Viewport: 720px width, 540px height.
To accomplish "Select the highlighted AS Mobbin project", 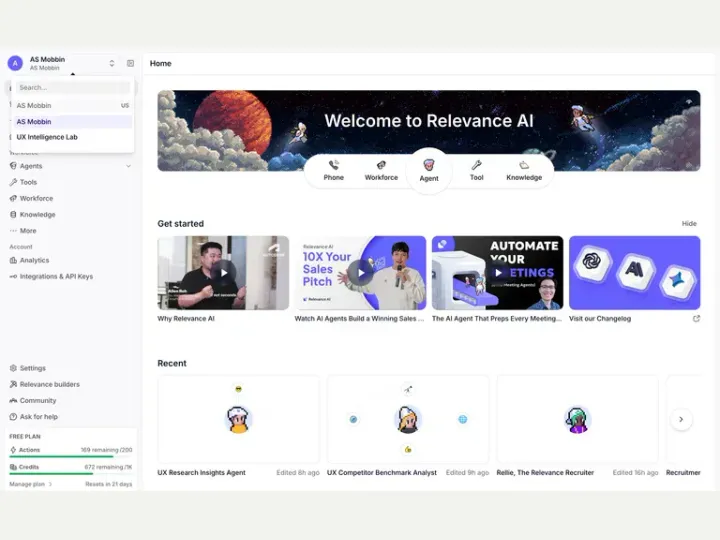I will pyautogui.click(x=73, y=122).
